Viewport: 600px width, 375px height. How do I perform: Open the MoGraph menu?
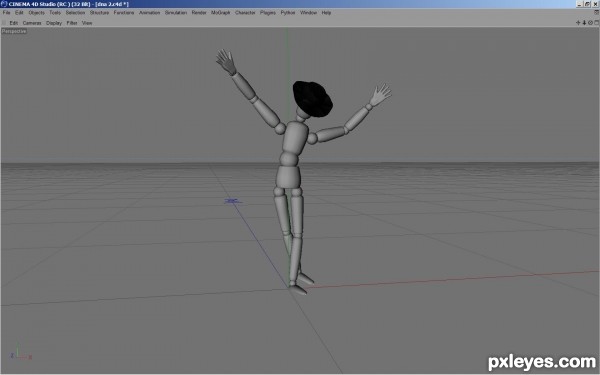(x=221, y=13)
